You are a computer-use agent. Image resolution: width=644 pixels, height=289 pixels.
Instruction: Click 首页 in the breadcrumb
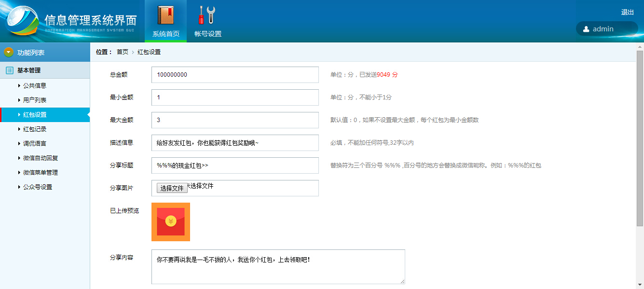click(x=123, y=52)
